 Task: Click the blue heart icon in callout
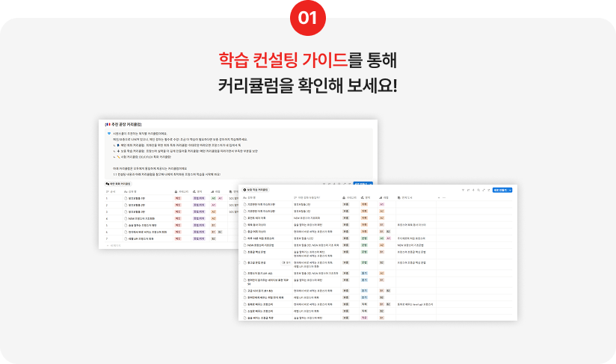pyautogui.click(x=109, y=134)
